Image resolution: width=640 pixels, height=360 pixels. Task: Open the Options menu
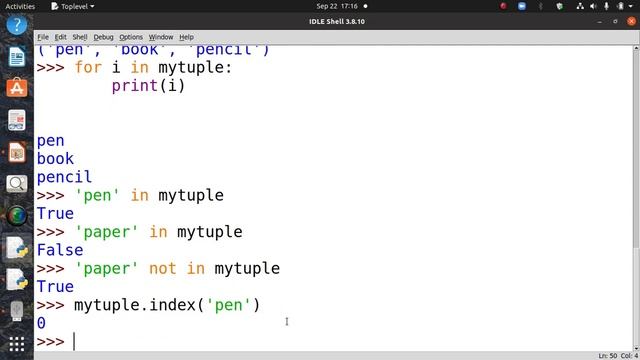coord(131,37)
